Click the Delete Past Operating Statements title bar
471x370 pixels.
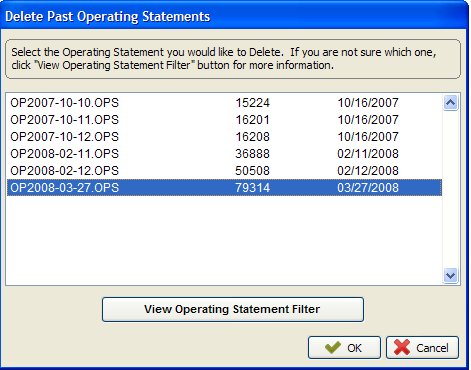(x=234, y=16)
